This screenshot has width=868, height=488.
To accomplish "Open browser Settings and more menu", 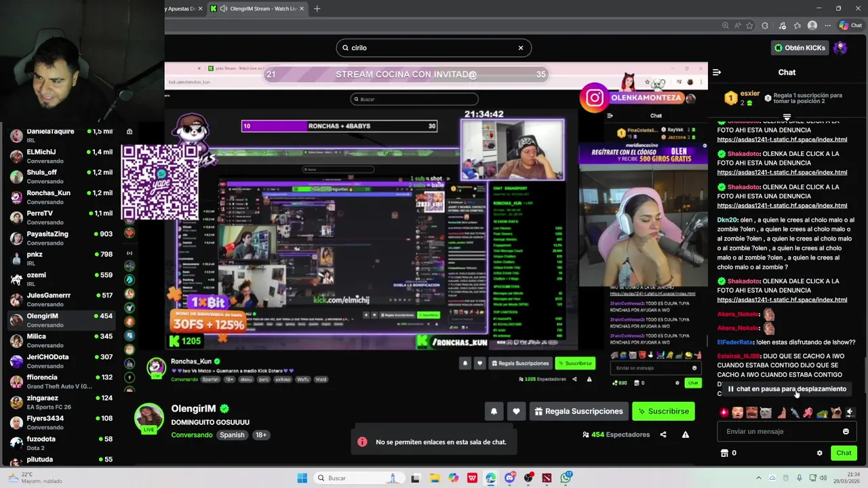I will tap(828, 26).
